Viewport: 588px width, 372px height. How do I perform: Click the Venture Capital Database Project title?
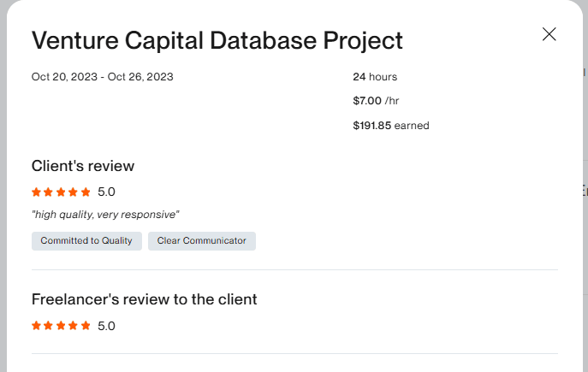click(x=217, y=41)
